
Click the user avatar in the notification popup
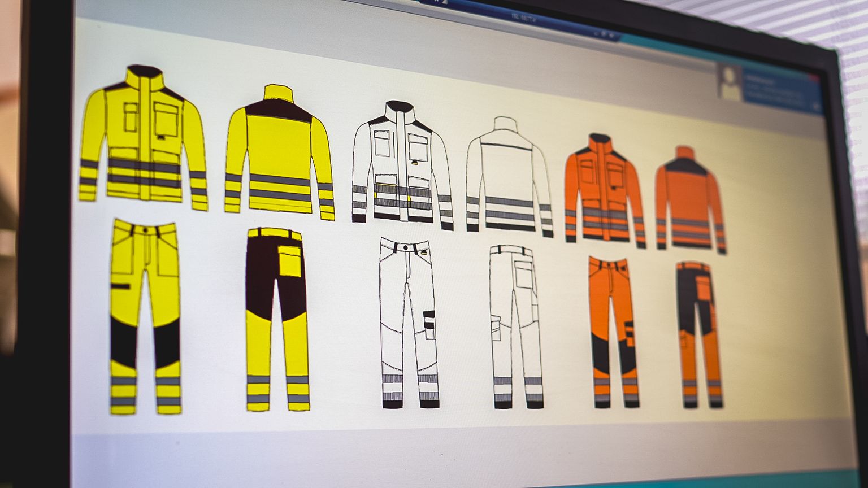click(x=730, y=82)
